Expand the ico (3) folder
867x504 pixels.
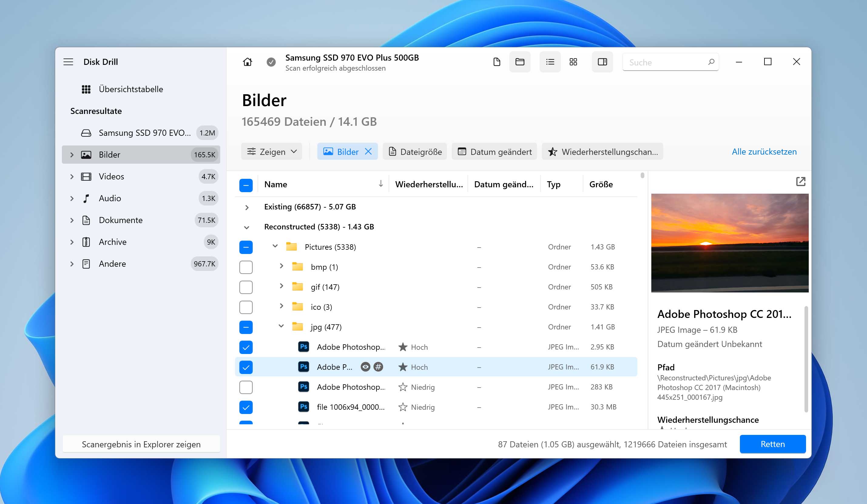click(281, 306)
